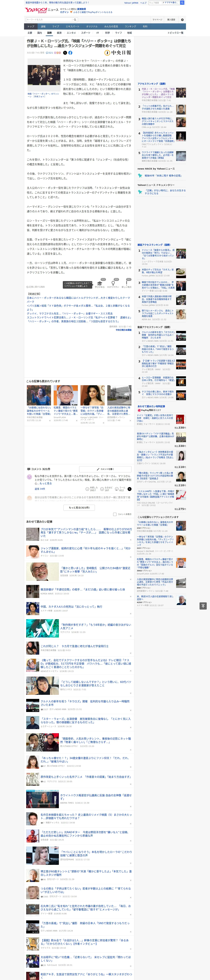Open related article about パリ五輪 ＸＹ染色体 boxer
Screen dimensions: 210x980
click(78, 307)
